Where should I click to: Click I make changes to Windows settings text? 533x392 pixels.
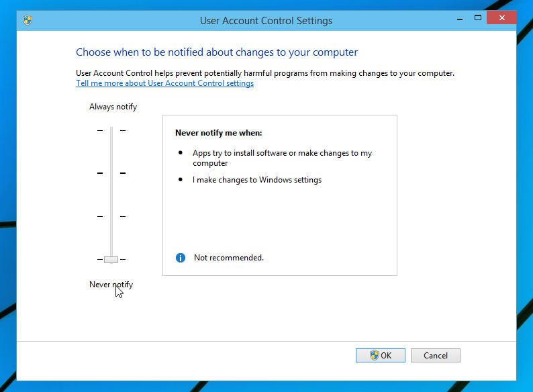[257, 180]
